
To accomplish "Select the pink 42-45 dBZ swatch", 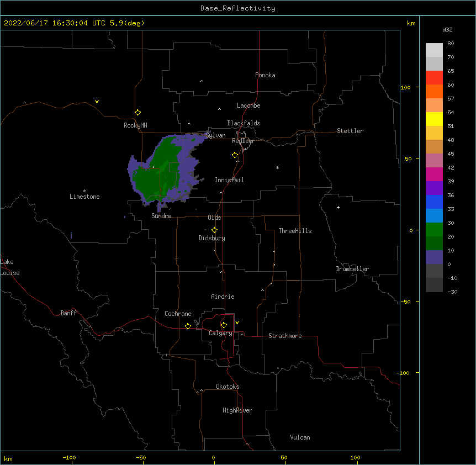I will 434,161.
